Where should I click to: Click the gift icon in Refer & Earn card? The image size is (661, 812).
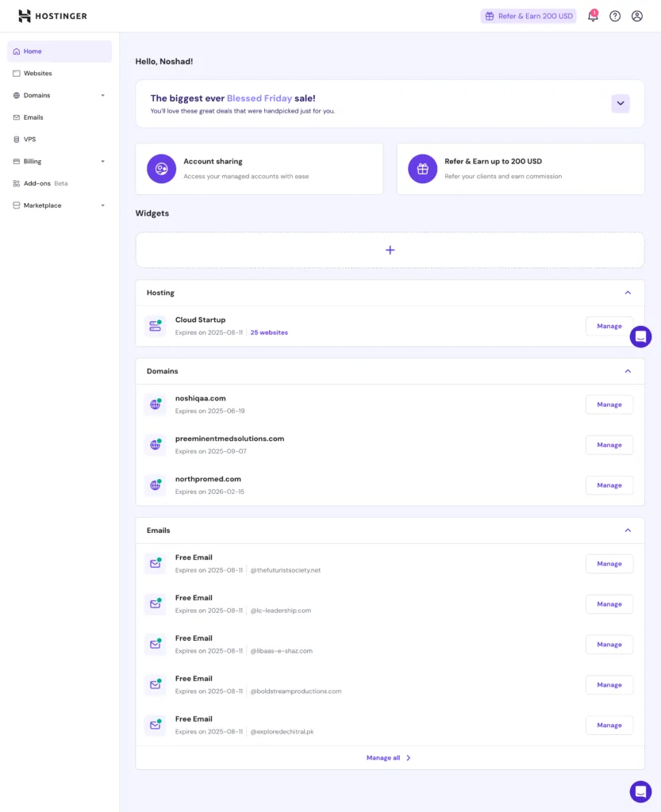click(422, 169)
